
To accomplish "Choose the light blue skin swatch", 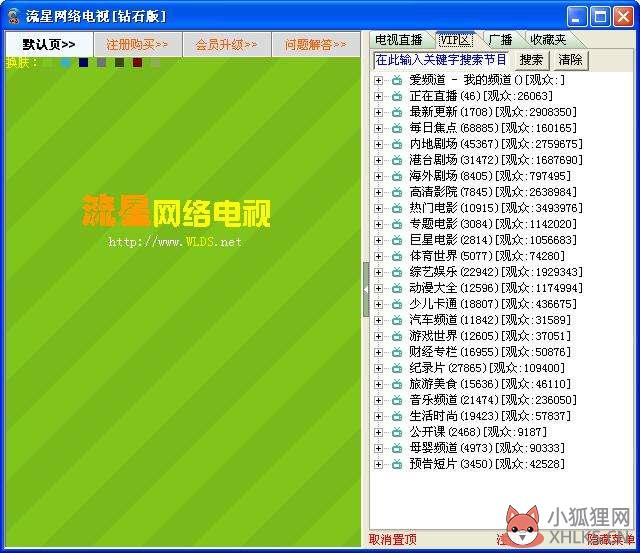I will [x=65, y=63].
